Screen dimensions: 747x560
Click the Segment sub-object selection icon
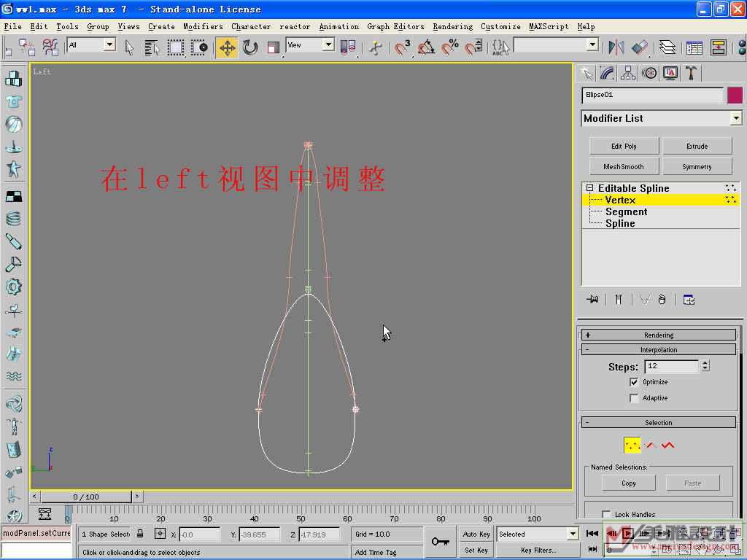[x=651, y=446]
